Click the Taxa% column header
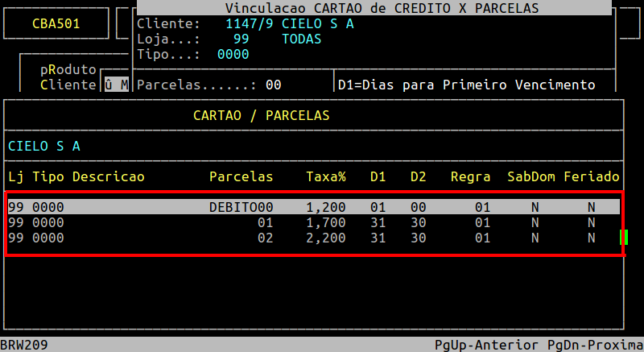 pyautogui.click(x=325, y=176)
